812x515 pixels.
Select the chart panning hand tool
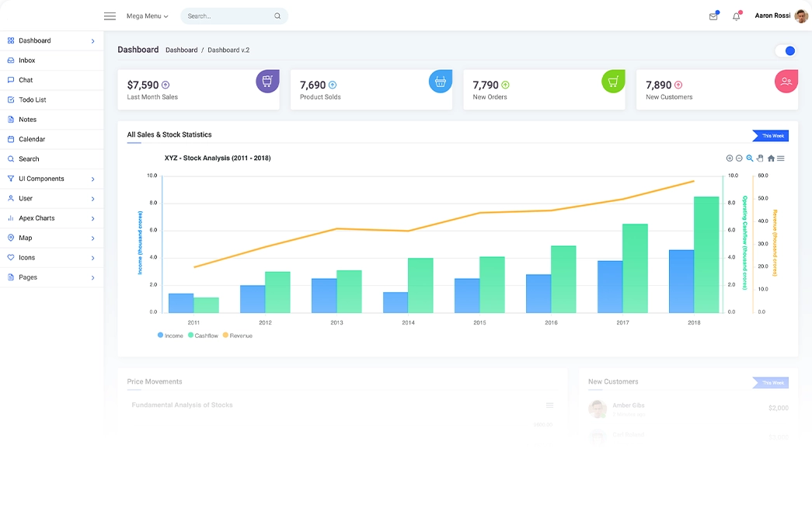(x=760, y=158)
